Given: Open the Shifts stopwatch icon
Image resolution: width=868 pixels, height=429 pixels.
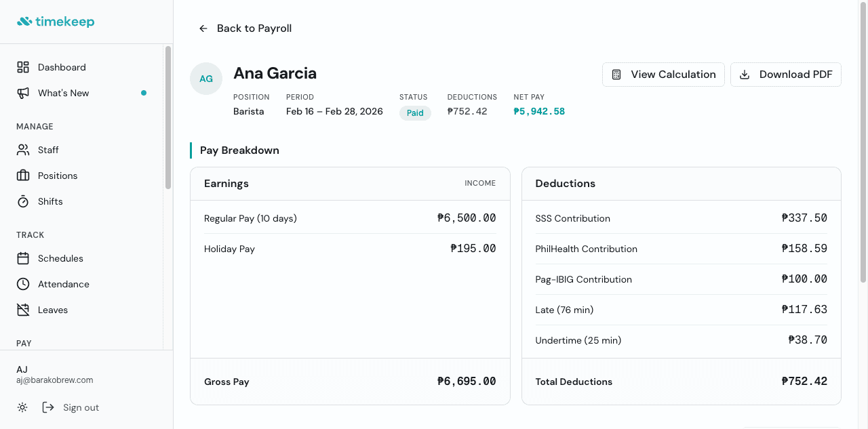Looking at the screenshot, I should pyautogui.click(x=22, y=201).
